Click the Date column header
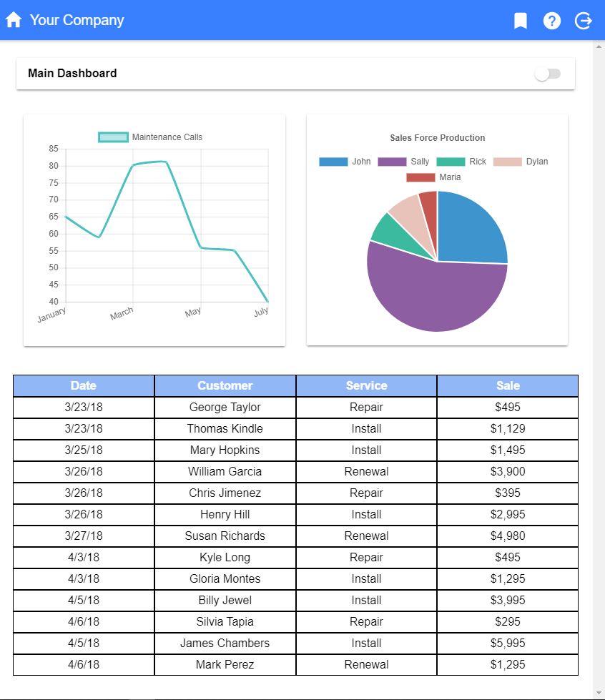605x700 pixels. tap(83, 385)
